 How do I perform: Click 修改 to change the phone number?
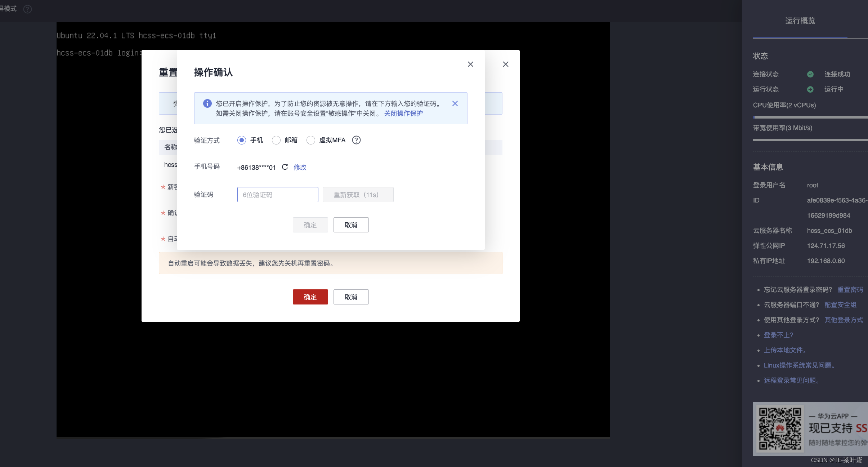click(x=299, y=167)
